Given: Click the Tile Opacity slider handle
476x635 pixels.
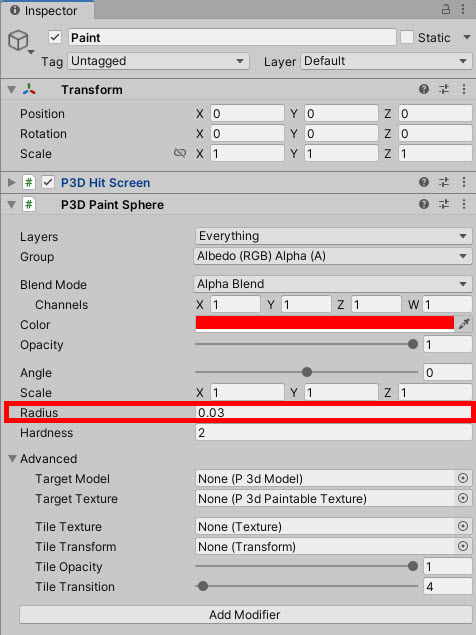Looking at the screenshot, I should point(413,566).
